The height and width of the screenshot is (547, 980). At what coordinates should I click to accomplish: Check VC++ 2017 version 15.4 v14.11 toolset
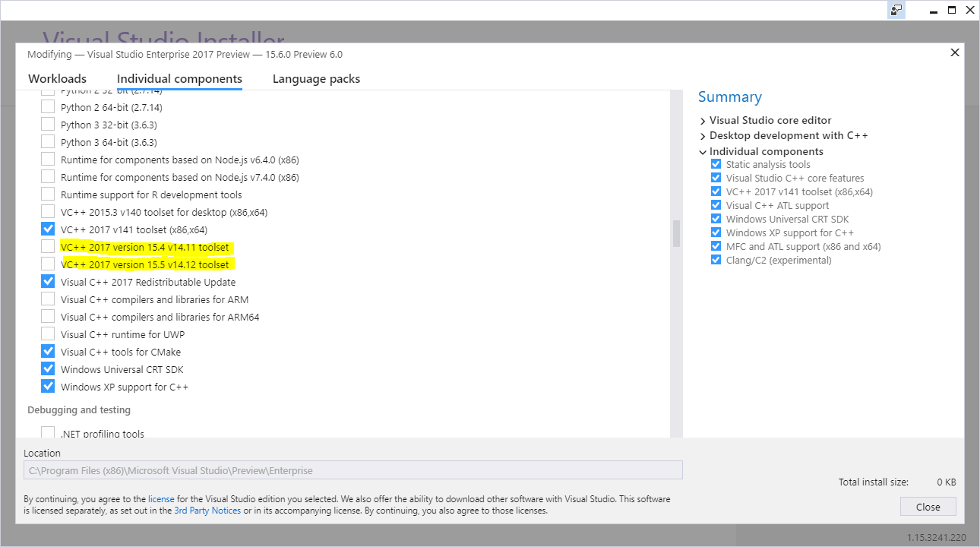pyautogui.click(x=48, y=247)
